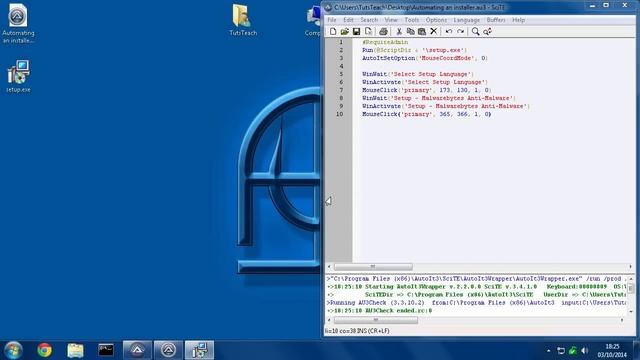Open the Language menu
Viewport: 640px width, 360px height.
pyautogui.click(x=467, y=20)
